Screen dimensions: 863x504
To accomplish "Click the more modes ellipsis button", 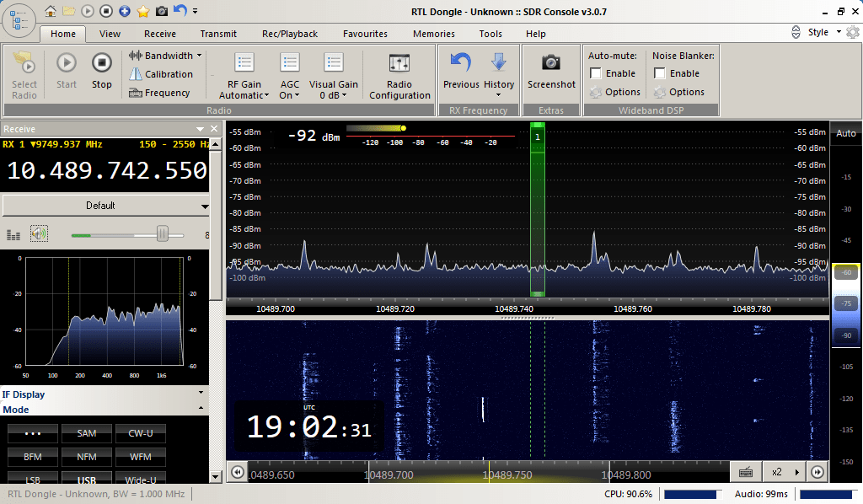I will tap(33, 433).
